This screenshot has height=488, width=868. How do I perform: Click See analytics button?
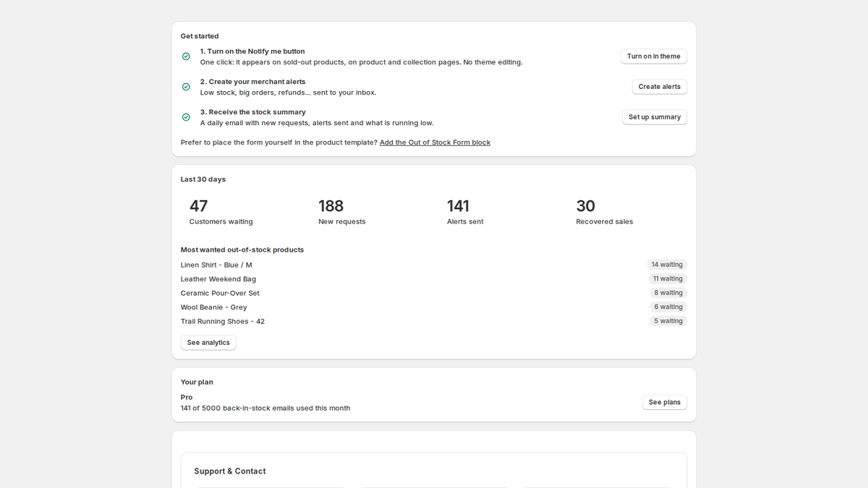[208, 343]
